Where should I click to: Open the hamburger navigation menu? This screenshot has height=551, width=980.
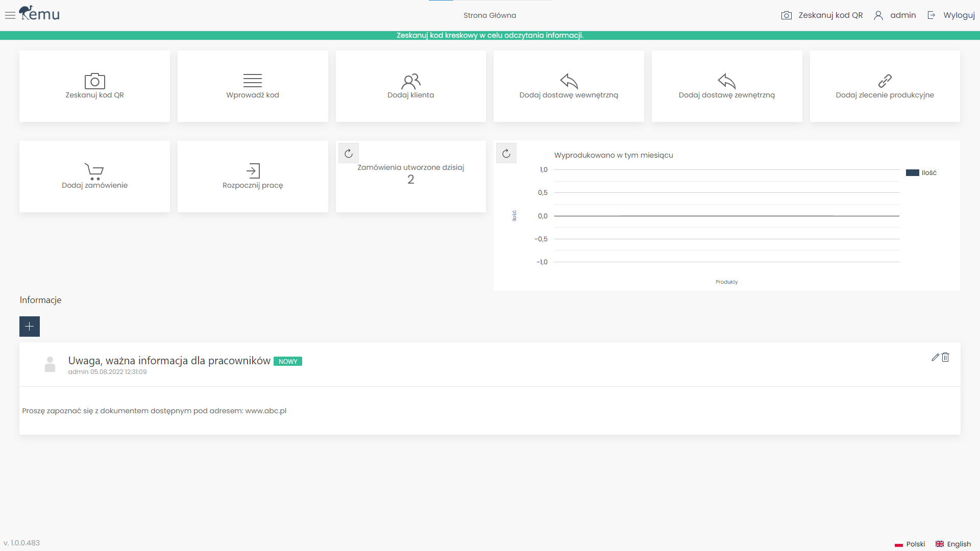point(10,15)
